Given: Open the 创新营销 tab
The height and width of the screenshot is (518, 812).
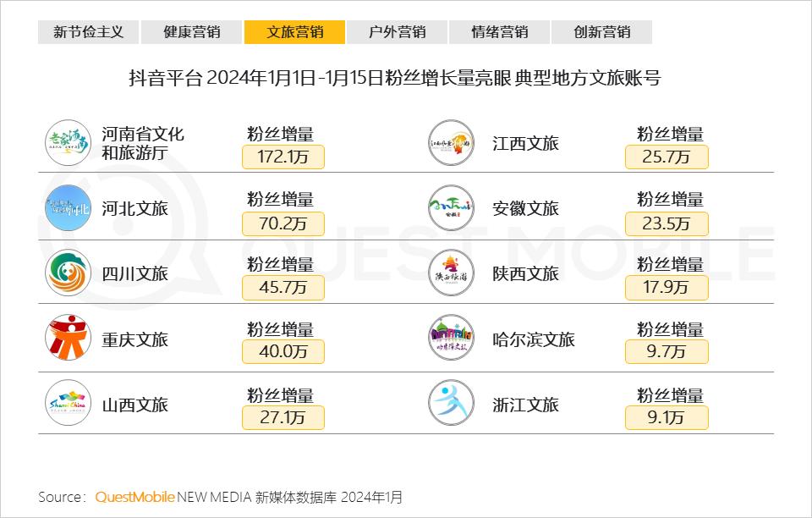Looking at the screenshot, I should point(601,32).
